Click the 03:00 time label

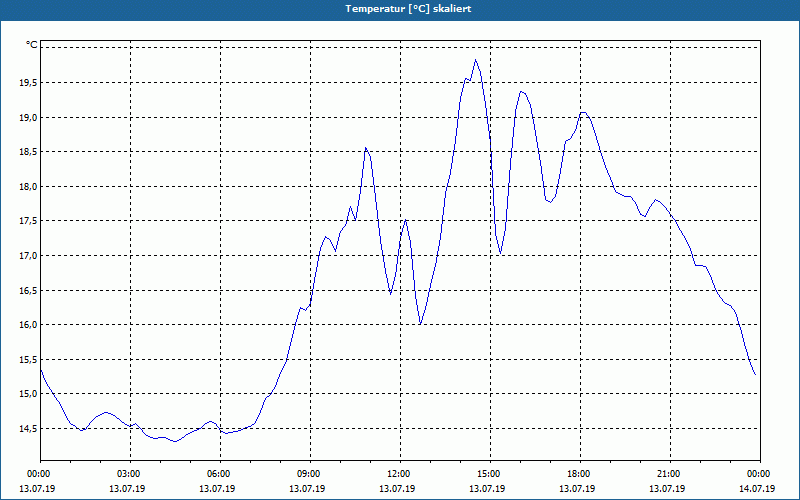pos(130,474)
